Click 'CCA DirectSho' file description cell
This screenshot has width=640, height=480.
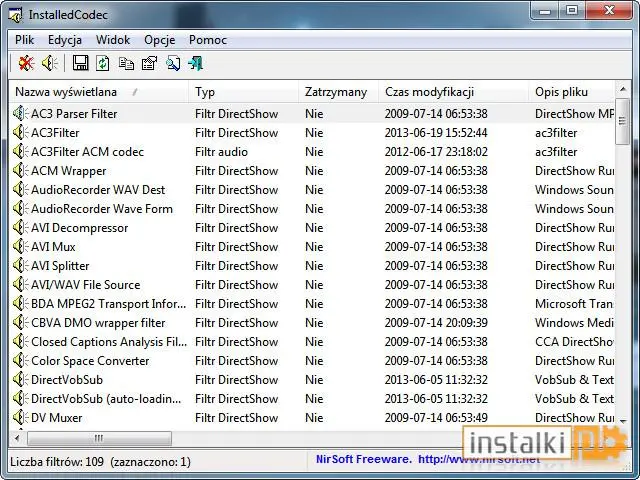tap(574, 342)
